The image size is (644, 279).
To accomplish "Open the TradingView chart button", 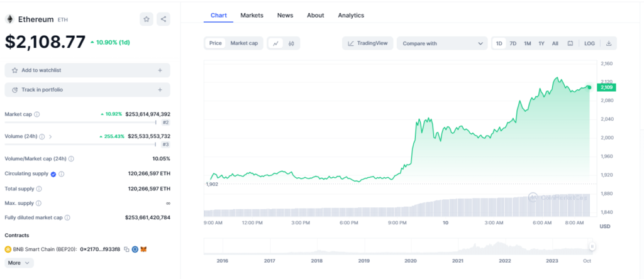I will (367, 43).
